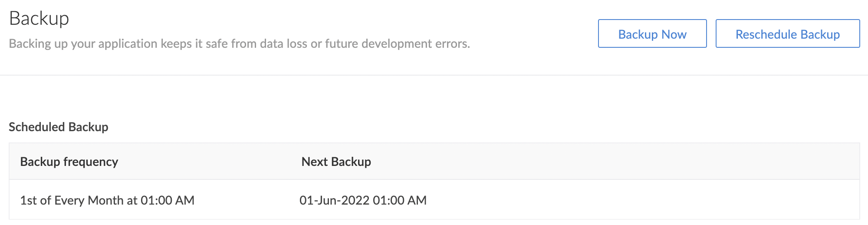Select the 1st of Every Month cell

tap(107, 200)
